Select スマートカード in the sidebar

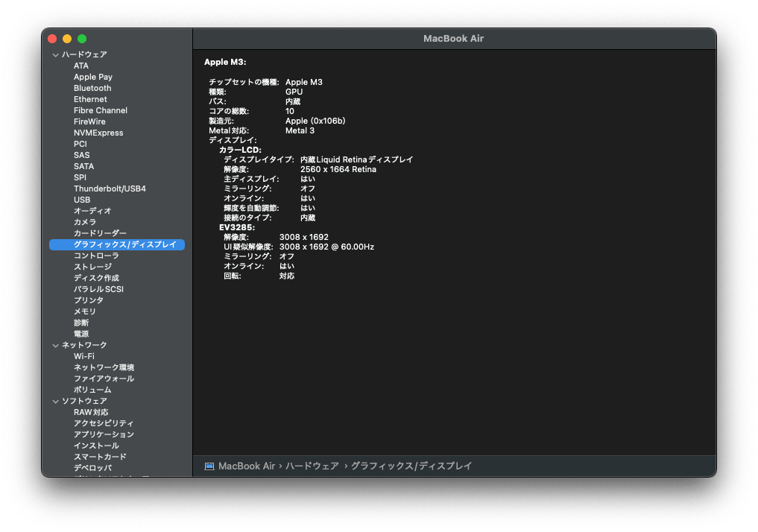(100, 457)
